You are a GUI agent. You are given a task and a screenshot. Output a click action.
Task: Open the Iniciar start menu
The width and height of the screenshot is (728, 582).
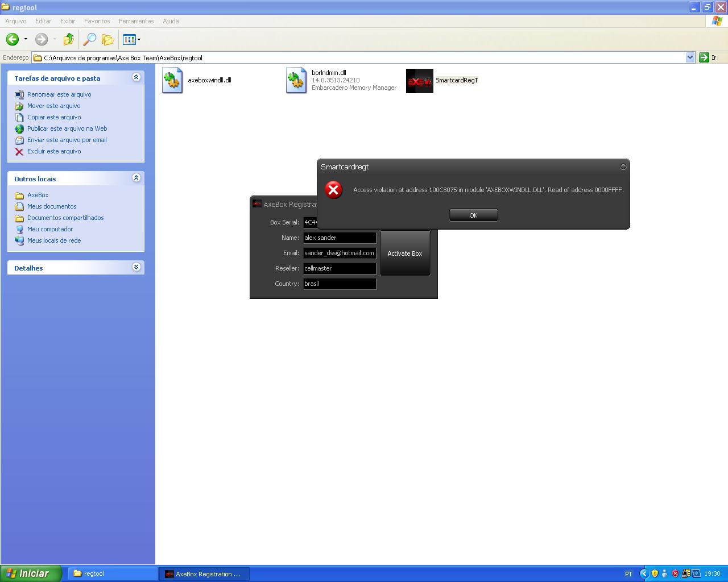[30, 573]
